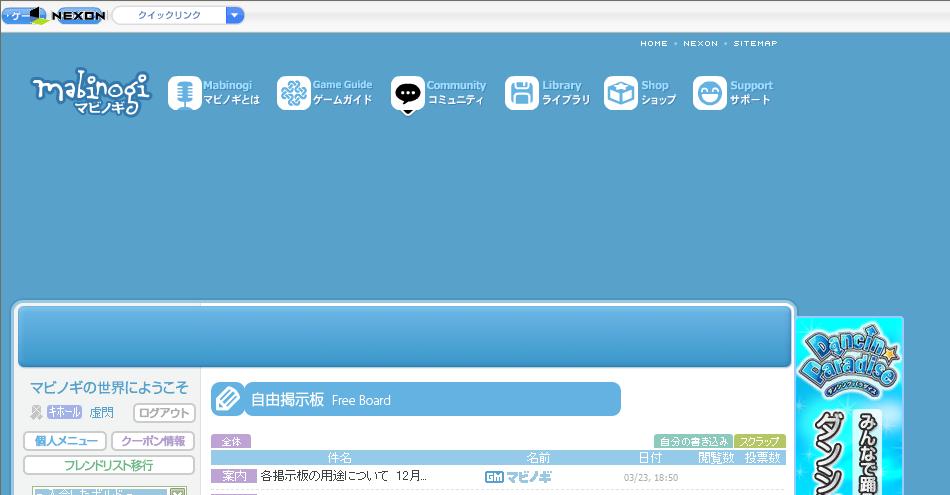Open the post 各掲示板の用途について 12月...
950x495 pixels.
344,476
